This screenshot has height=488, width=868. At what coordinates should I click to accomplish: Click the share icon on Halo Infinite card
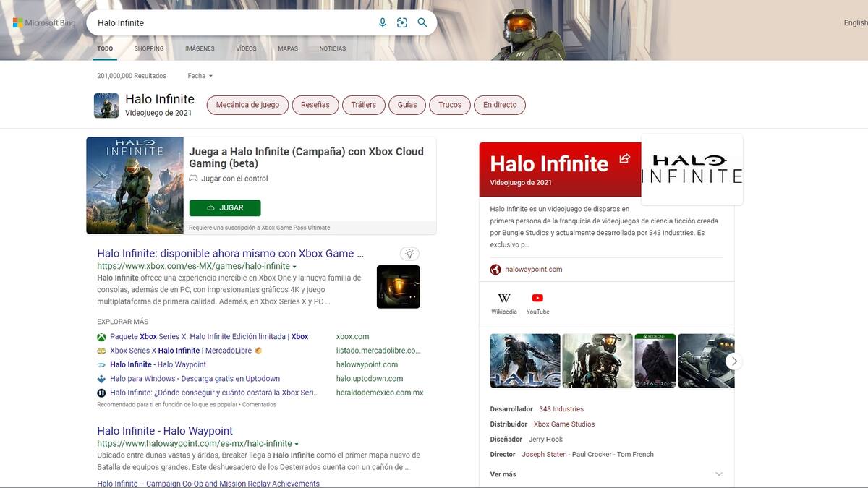625,158
